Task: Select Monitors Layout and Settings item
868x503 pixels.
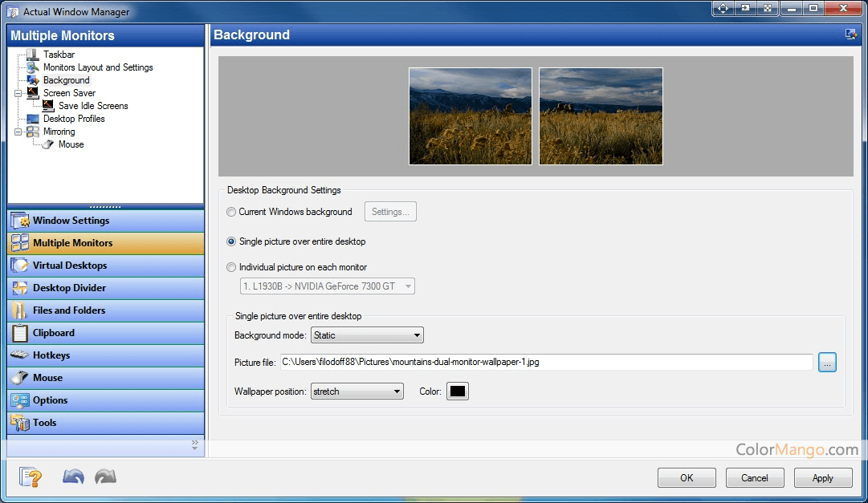Action: tap(98, 67)
